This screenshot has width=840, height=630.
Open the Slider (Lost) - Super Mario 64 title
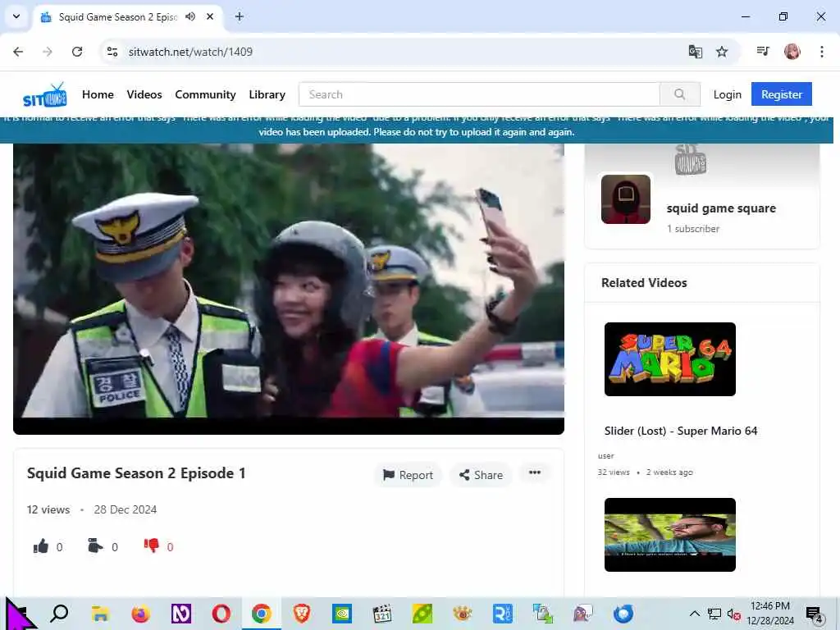[x=681, y=431]
